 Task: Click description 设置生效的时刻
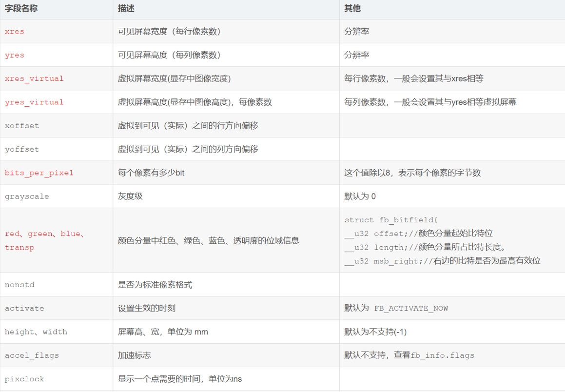147,308
